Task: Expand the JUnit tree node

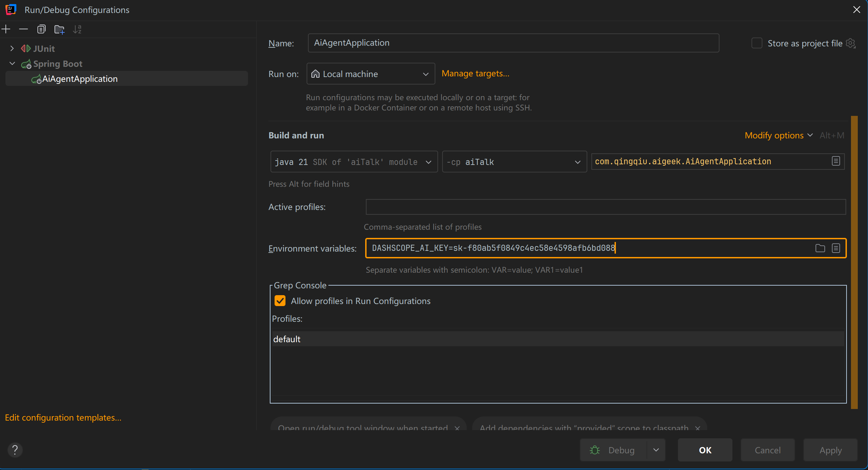Action: 12,48
